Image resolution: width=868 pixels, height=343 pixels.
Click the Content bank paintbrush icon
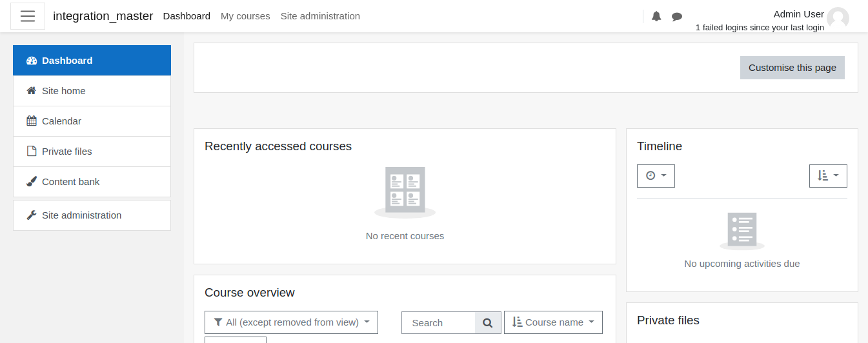32,182
